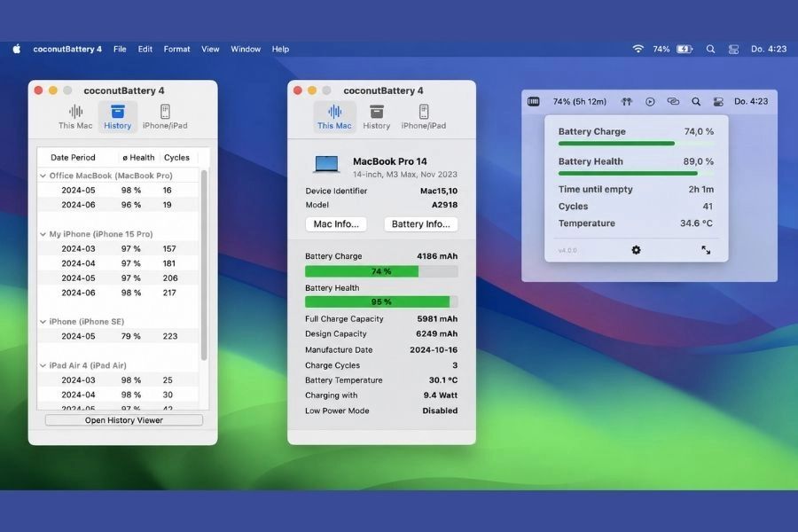The image size is (798, 532).
Task: Open the Help menu
Action: [280, 49]
